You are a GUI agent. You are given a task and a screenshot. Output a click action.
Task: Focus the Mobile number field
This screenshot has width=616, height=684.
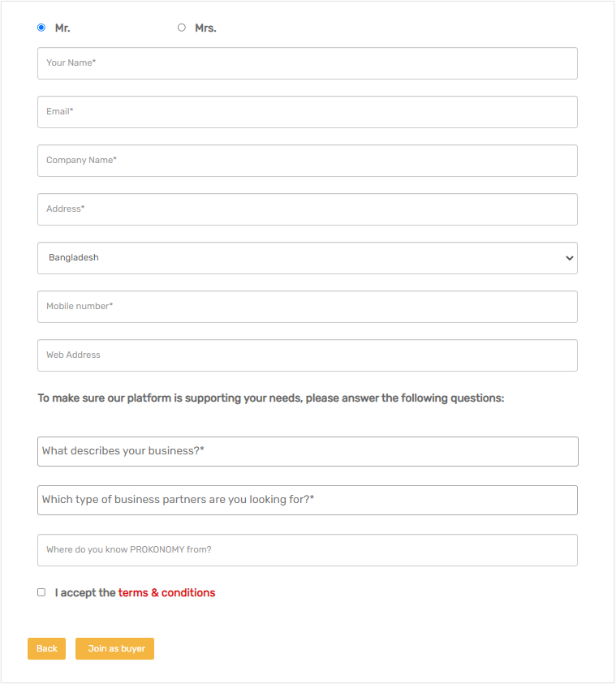(308, 307)
